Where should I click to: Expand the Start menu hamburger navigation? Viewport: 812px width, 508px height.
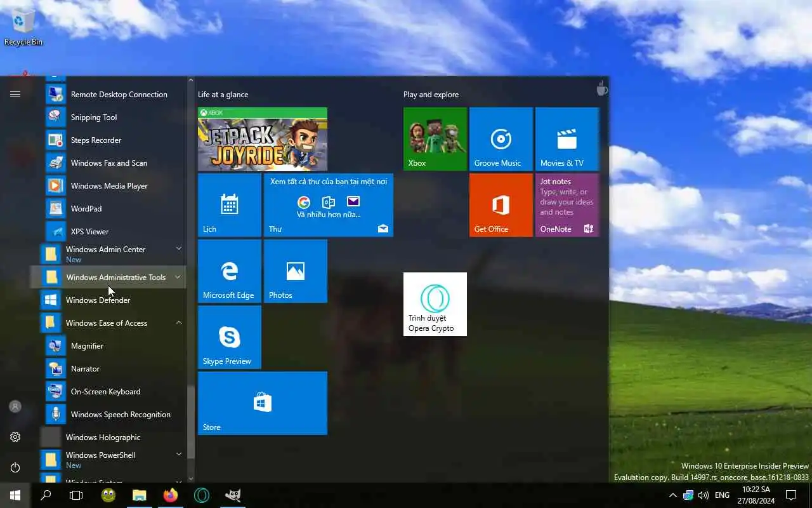(x=15, y=94)
